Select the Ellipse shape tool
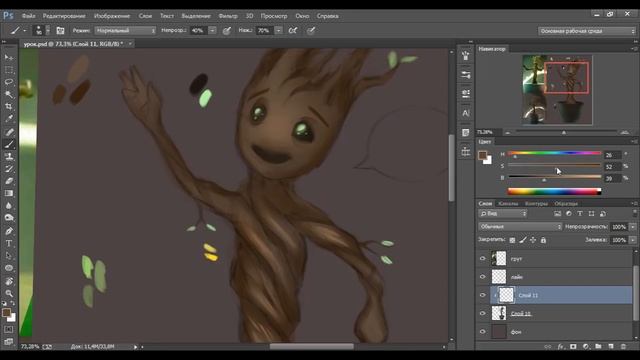This screenshot has height=360, width=640. [9, 268]
